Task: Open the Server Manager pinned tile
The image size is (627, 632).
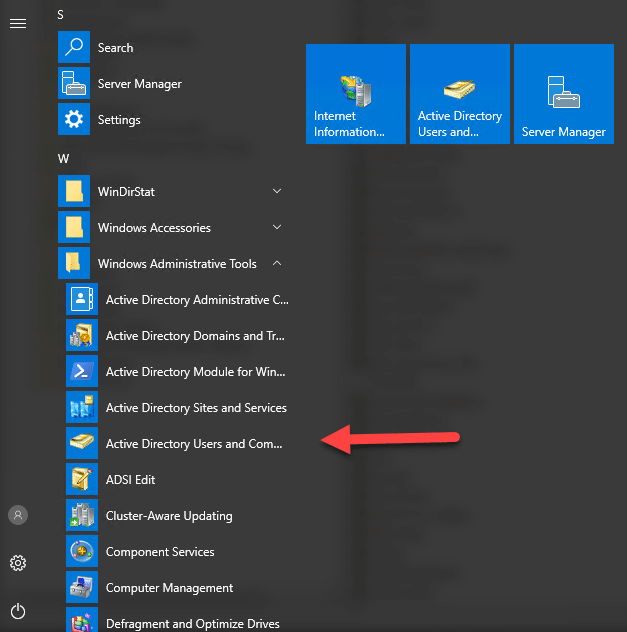Action: pyautogui.click(x=564, y=94)
